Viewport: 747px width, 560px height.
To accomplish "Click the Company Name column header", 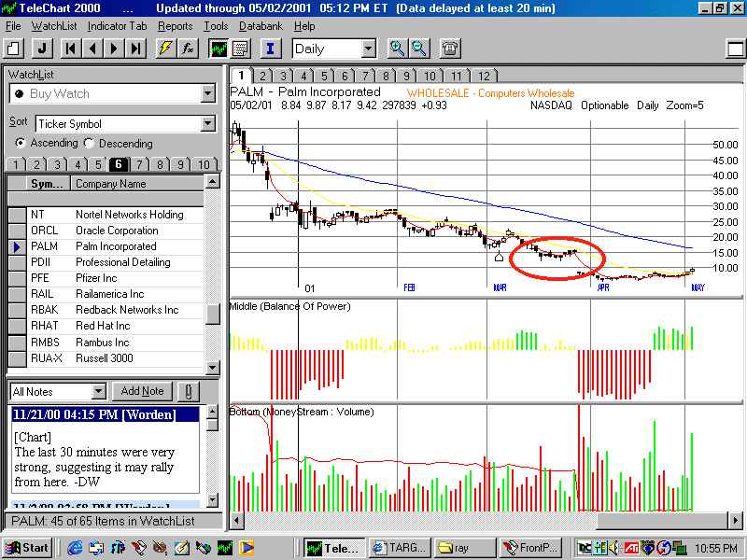I will [137, 184].
